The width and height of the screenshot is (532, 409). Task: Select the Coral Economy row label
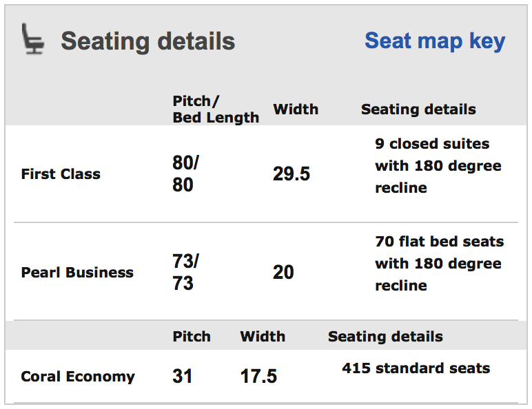click(78, 377)
